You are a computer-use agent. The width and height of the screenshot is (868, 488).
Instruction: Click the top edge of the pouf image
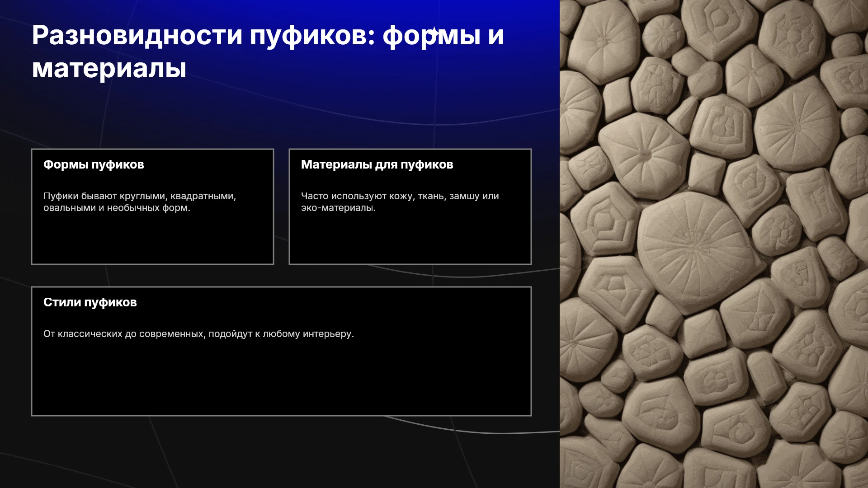pyautogui.click(x=714, y=3)
